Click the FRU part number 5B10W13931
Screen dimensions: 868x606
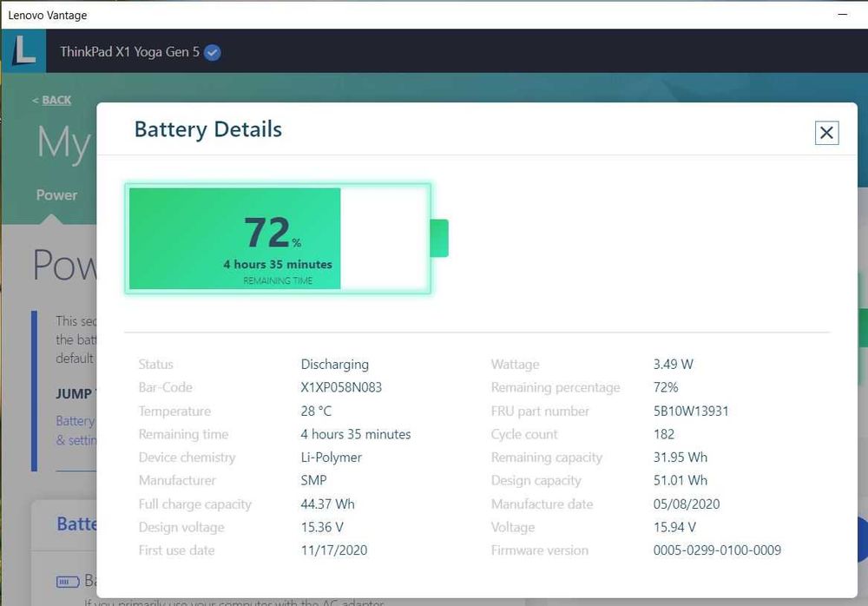tap(691, 411)
